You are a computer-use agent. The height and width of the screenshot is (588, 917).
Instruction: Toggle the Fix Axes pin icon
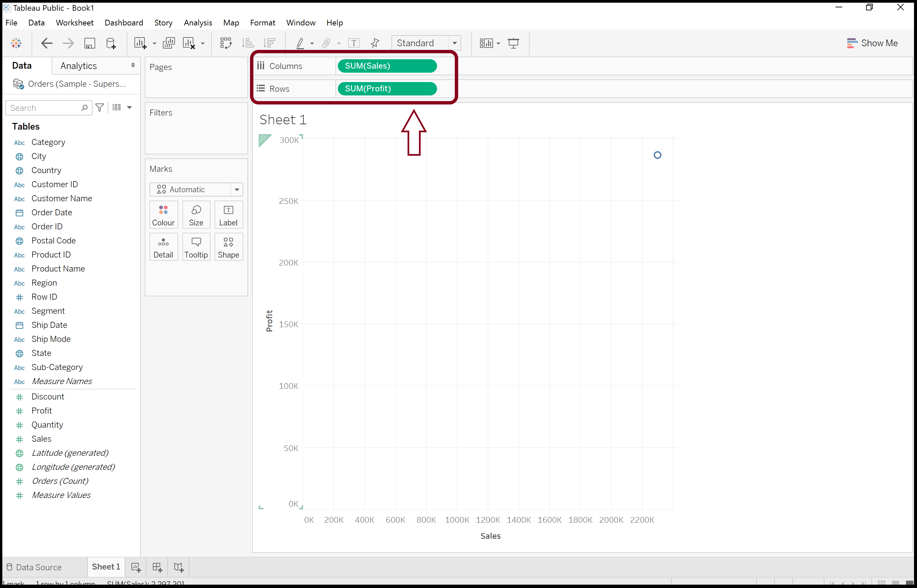tap(375, 43)
